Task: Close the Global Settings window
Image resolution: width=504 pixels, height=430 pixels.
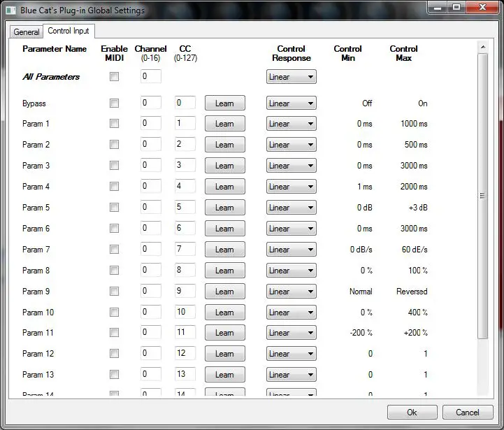Action: tap(482, 7)
